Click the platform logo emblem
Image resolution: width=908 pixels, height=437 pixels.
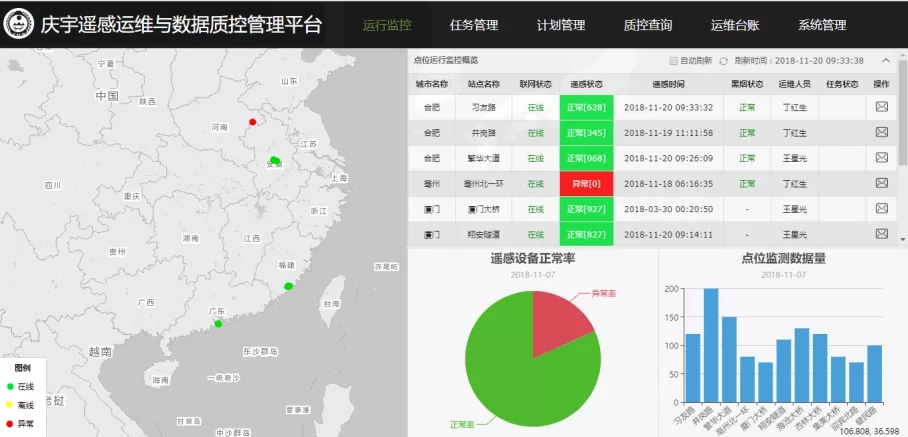[18, 25]
